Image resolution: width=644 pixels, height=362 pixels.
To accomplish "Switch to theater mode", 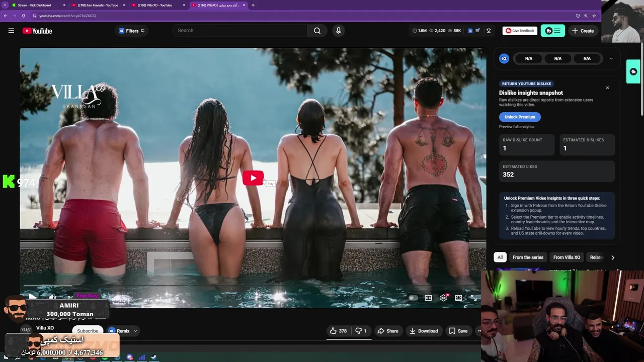I will click(458, 298).
